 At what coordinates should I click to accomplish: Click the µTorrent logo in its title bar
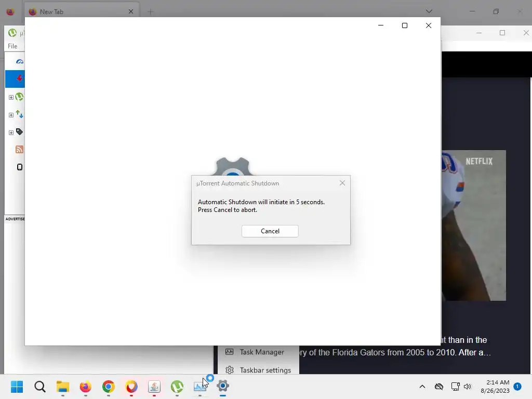pyautogui.click(x=12, y=33)
